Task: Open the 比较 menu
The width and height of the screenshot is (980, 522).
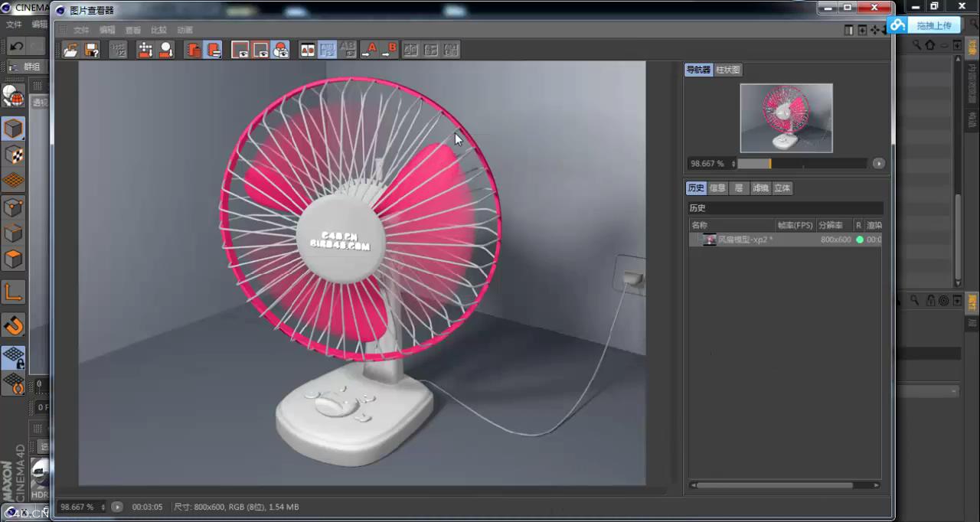Action: (x=158, y=29)
